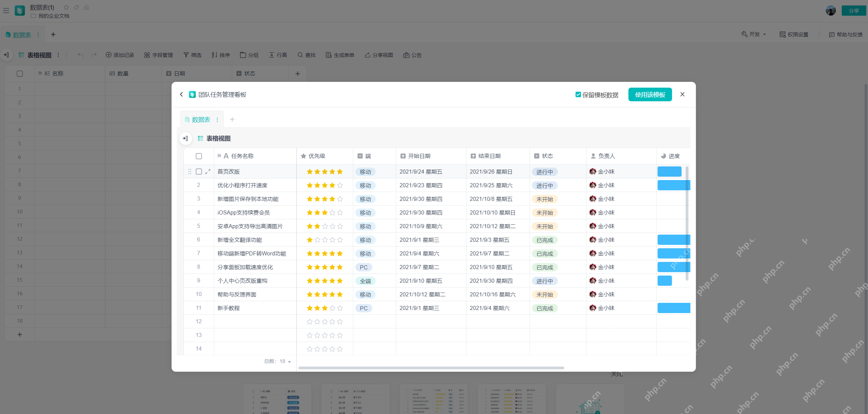Click the redo arrow in the toolbar
Viewport: 868px width, 414px height.
[94, 55]
